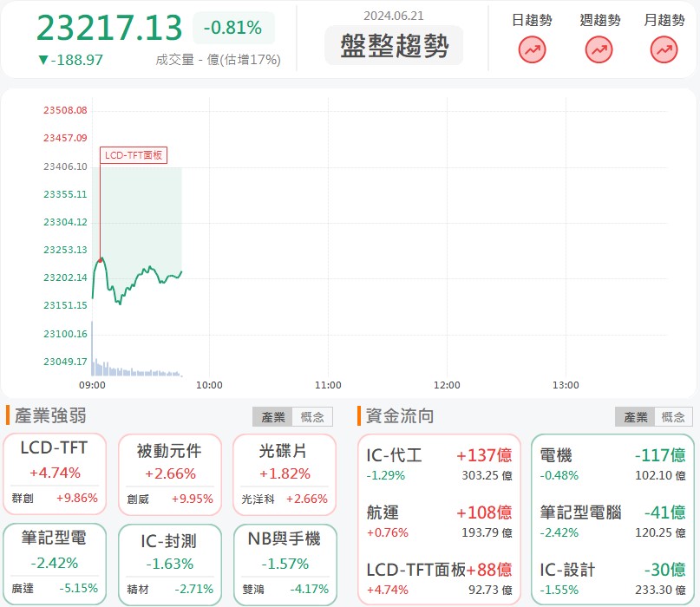Switch 資金流向 panel to 產業 tab
Image resolution: width=700 pixels, height=607 pixels.
click(635, 417)
